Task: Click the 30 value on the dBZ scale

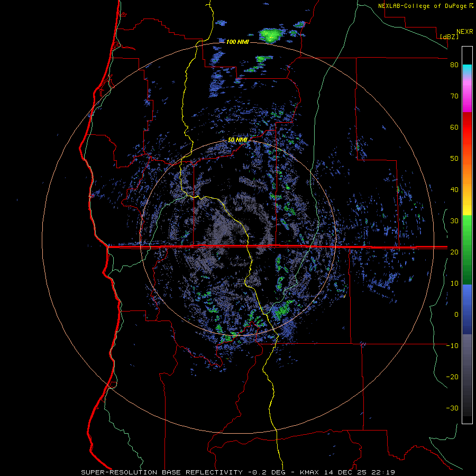Action: tap(454, 221)
